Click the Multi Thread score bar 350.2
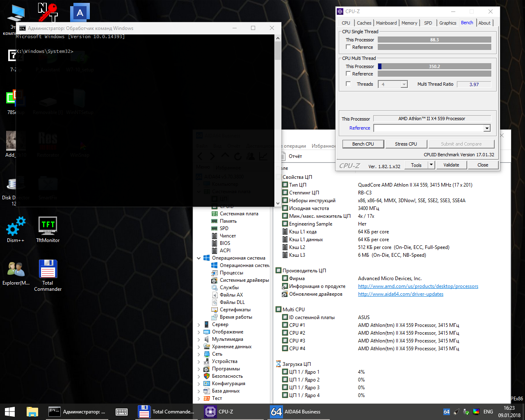Image resolution: width=525 pixels, height=420 pixels. [434, 66]
